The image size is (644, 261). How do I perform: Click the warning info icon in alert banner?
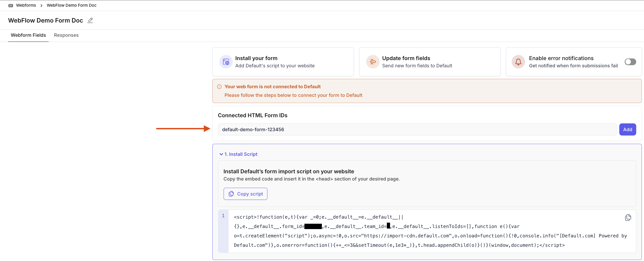pos(219,87)
